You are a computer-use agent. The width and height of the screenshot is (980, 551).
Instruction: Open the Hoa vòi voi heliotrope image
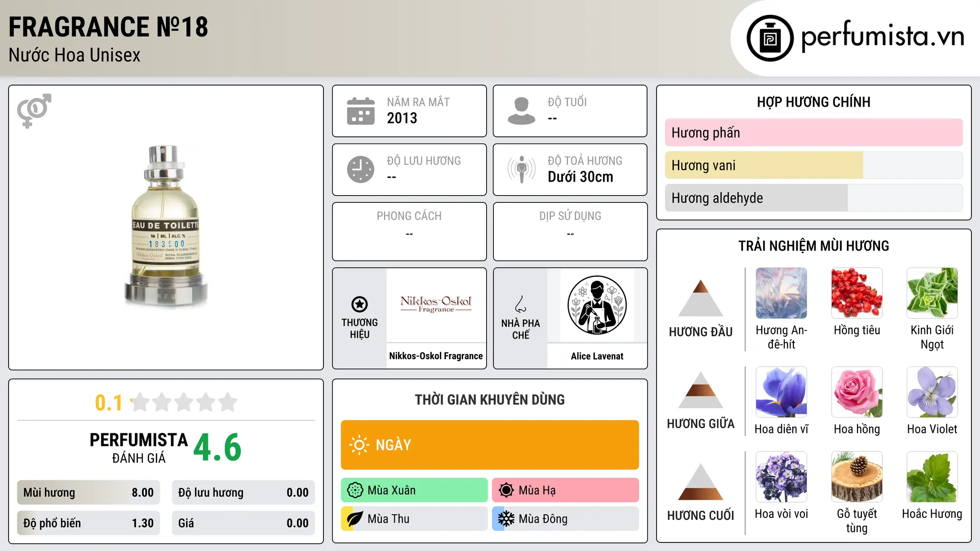(x=781, y=477)
